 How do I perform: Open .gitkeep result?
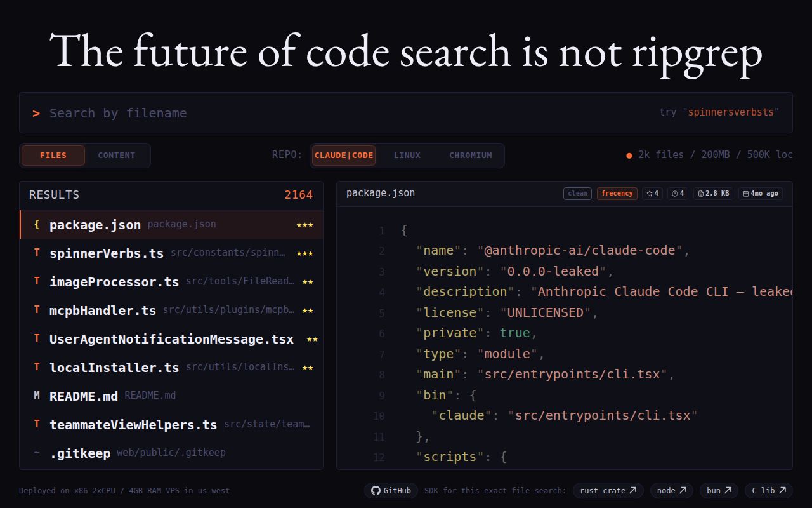coord(171,453)
